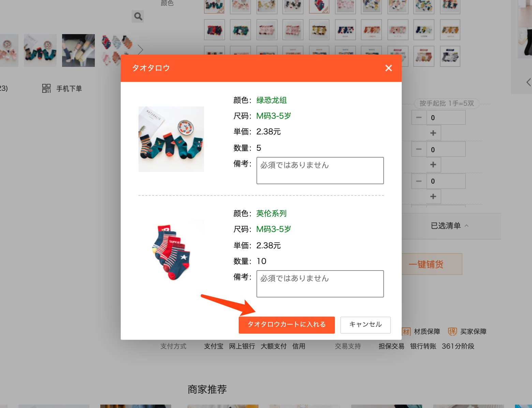Click the キャンセル button
This screenshot has height=408, width=532.
click(x=365, y=324)
